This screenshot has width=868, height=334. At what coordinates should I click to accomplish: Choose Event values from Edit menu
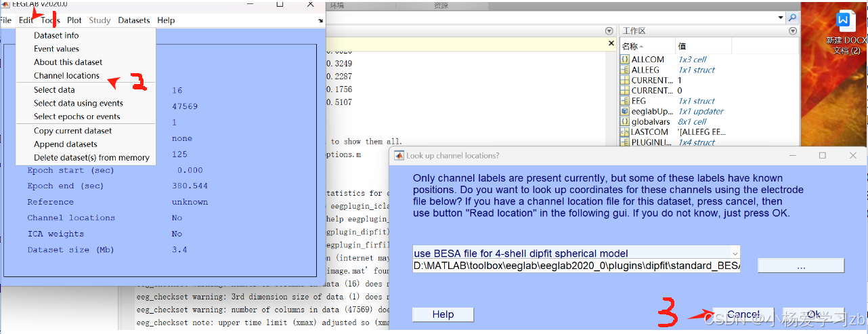pos(85,49)
